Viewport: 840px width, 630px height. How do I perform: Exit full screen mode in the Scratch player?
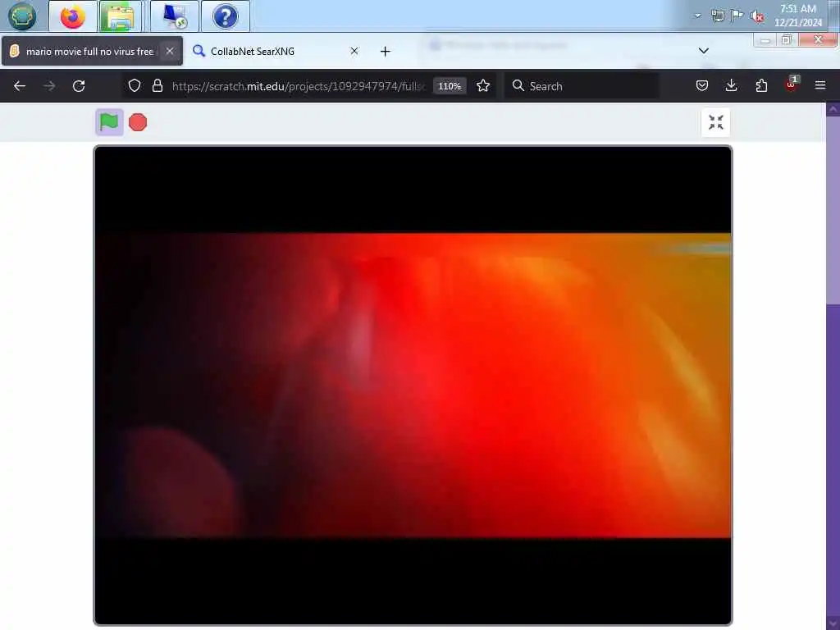[715, 122]
